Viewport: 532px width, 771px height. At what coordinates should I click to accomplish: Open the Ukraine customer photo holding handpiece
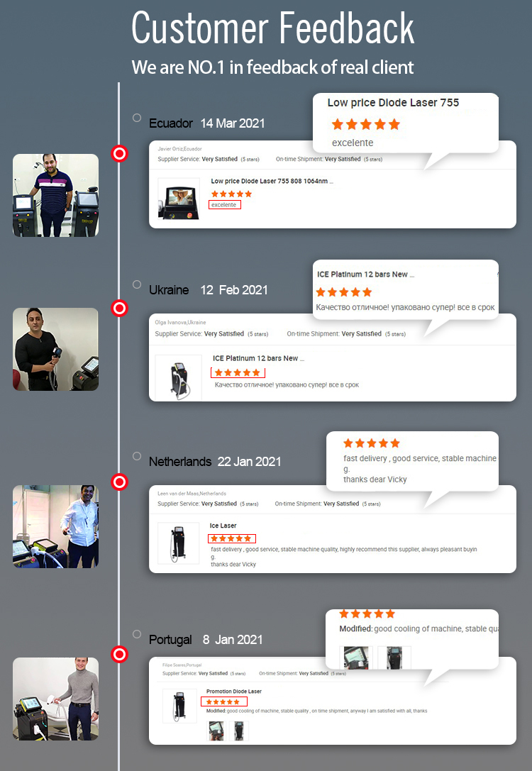click(x=55, y=349)
